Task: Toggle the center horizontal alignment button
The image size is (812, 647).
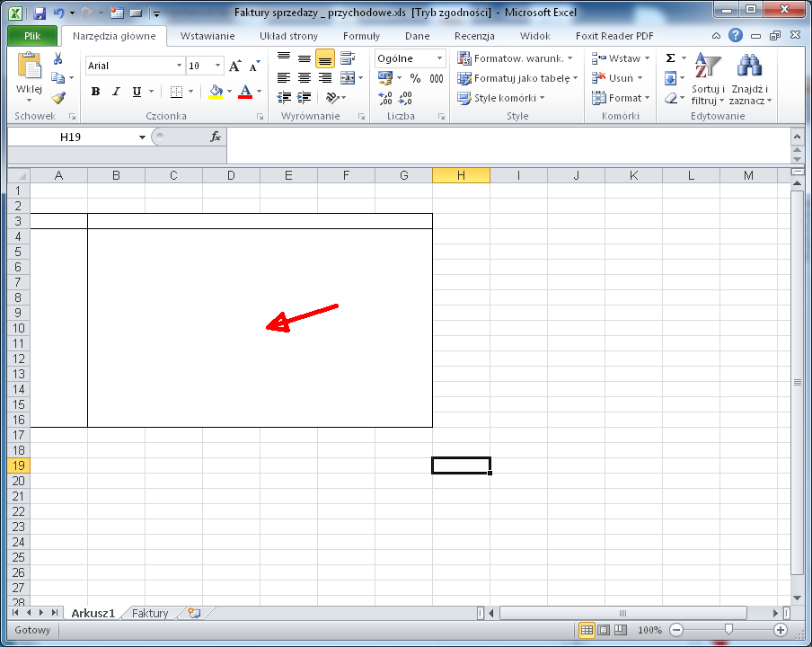Action: [304, 78]
